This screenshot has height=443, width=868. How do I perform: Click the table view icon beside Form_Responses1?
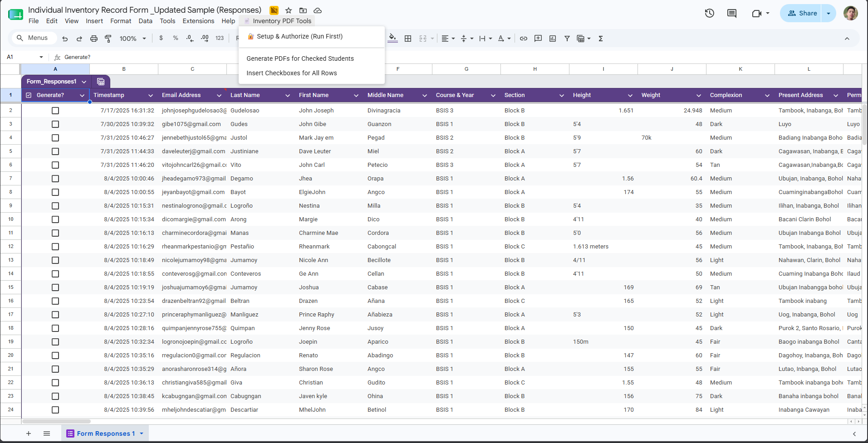click(101, 82)
